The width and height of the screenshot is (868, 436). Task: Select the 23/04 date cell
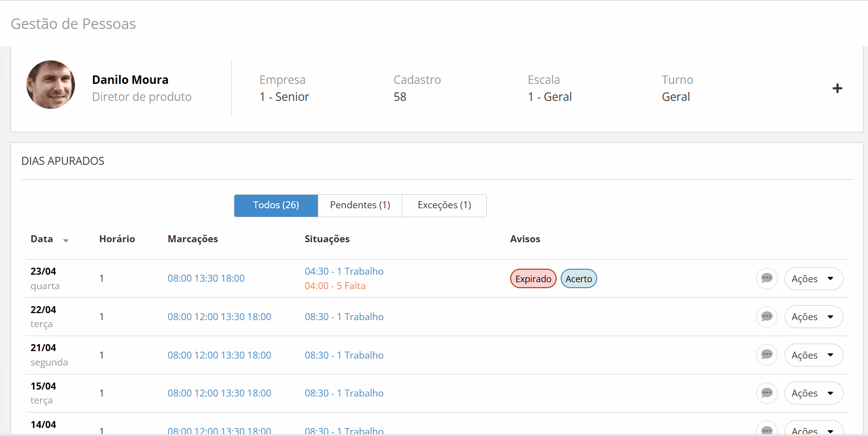(45, 278)
